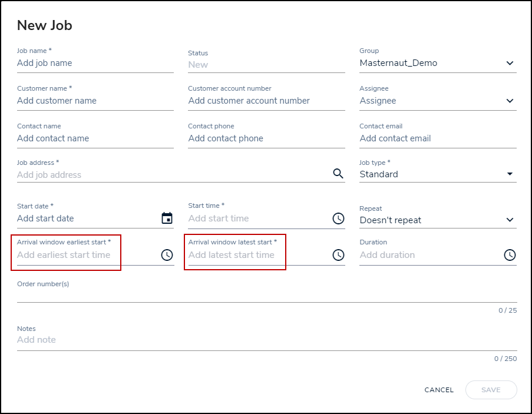Click the Duration label
Viewport: 532px width, 414px height.
373,242
